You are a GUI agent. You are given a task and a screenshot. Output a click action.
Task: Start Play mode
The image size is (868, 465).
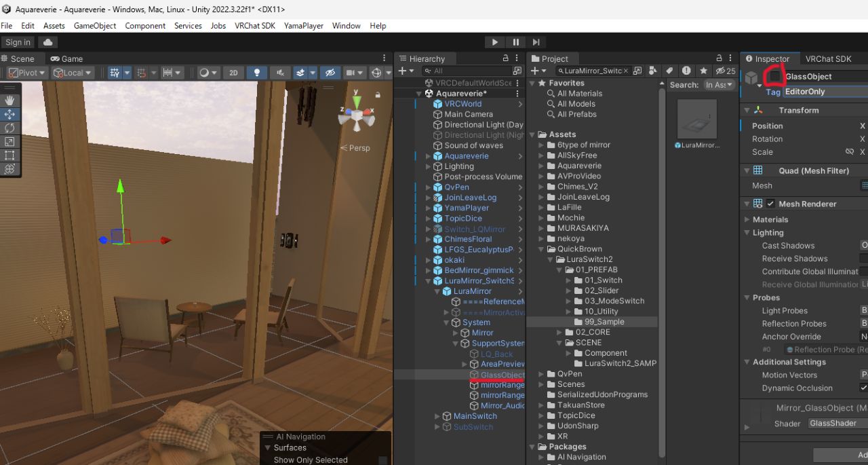[495, 42]
